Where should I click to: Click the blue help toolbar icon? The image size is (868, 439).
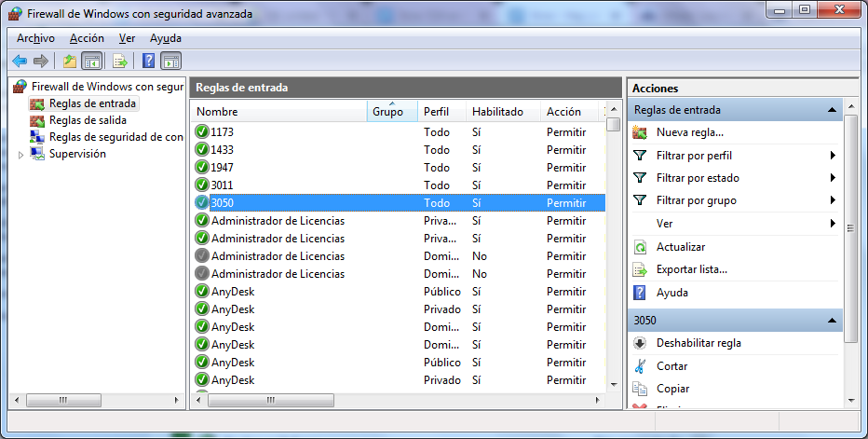point(148,61)
